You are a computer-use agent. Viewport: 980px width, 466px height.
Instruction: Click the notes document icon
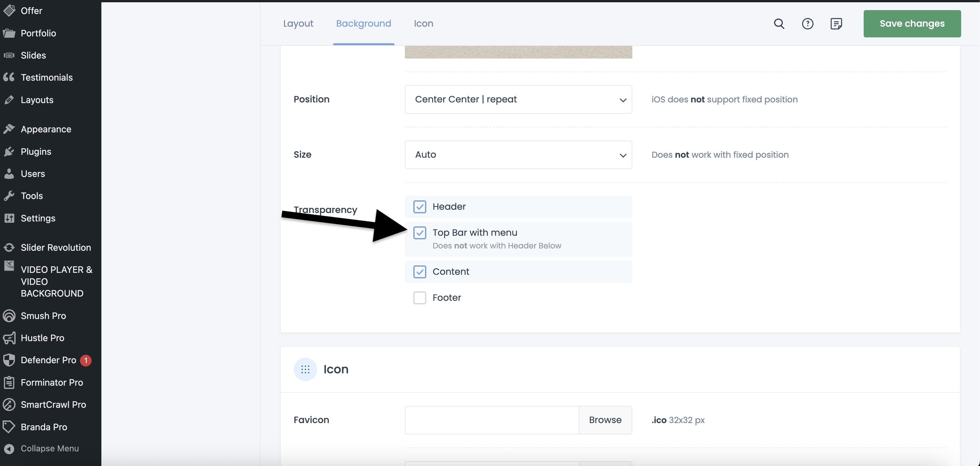(836, 24)
